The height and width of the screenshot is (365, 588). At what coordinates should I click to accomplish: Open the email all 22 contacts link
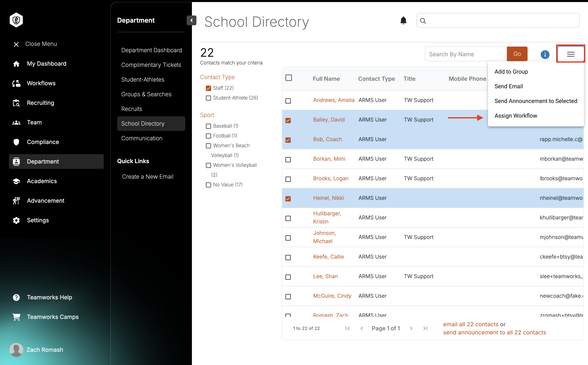tap(471, 324)
